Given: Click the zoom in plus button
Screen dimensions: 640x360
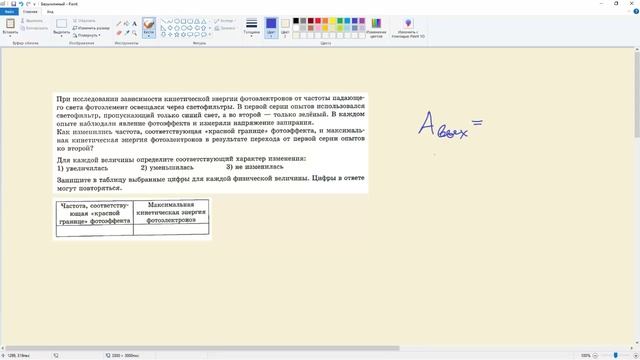Looking at the screenshot, I should click(x=636, y=356).
